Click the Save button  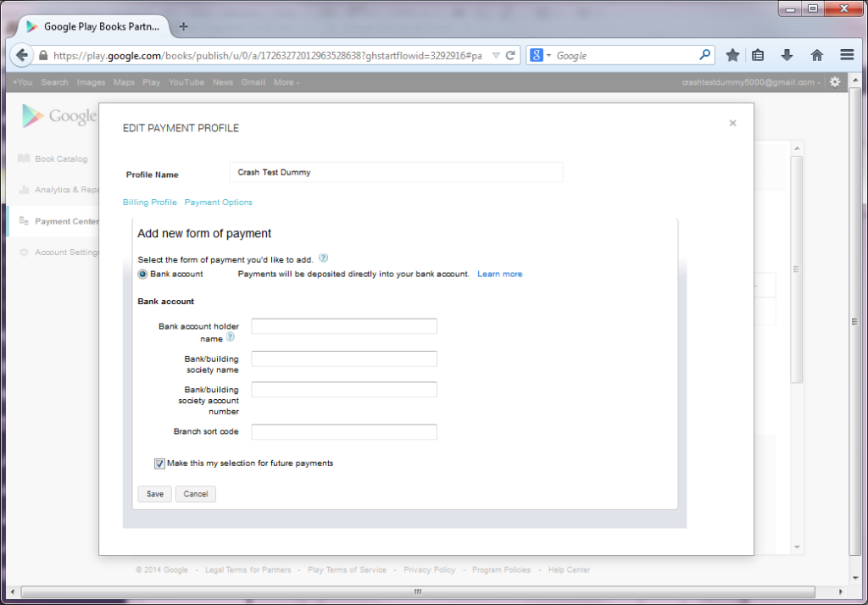click(154, 494)
